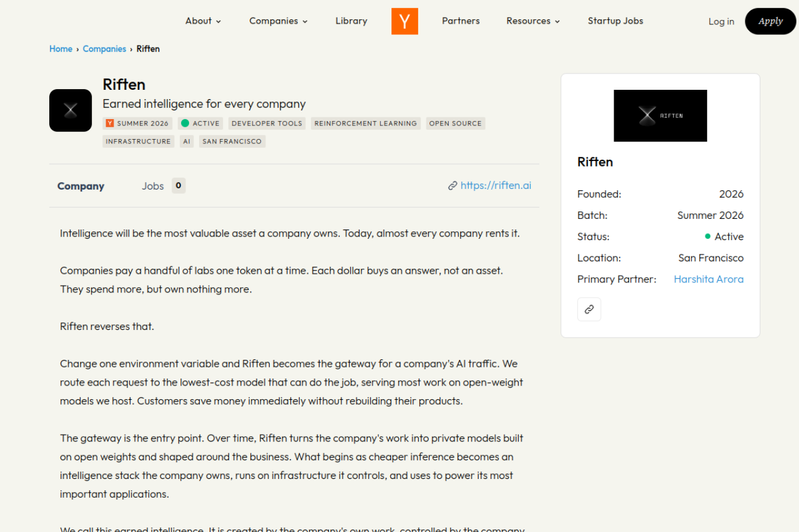Click the Infrastructure tag
This screenshot has width=799, height=532.
coord(138,142)
